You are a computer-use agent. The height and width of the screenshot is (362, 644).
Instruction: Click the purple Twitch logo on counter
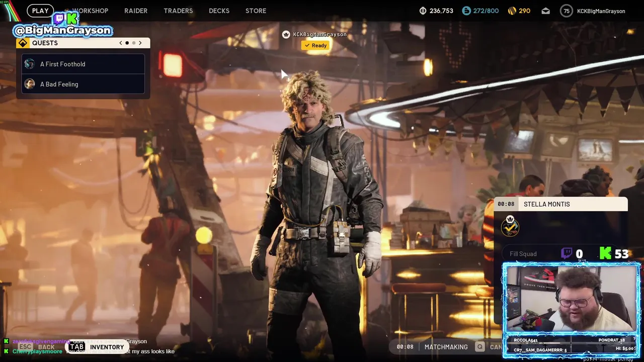tap(567, 253)
